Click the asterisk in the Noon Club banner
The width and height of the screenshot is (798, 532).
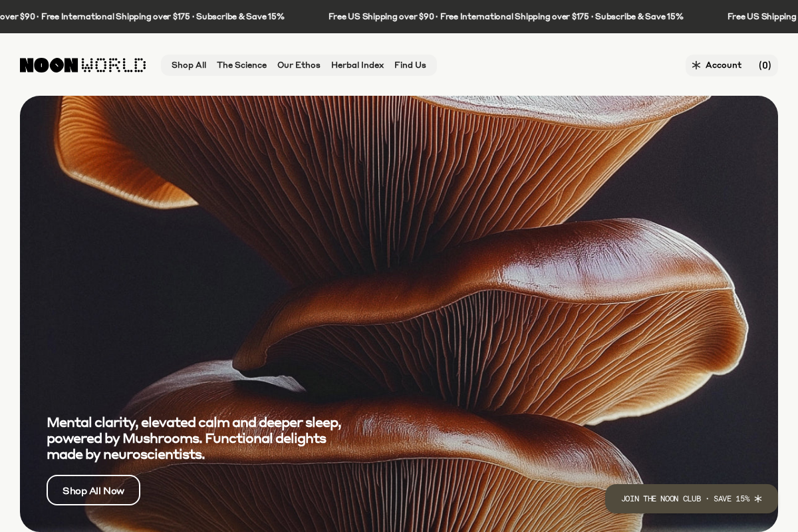[x=758, y=499]
